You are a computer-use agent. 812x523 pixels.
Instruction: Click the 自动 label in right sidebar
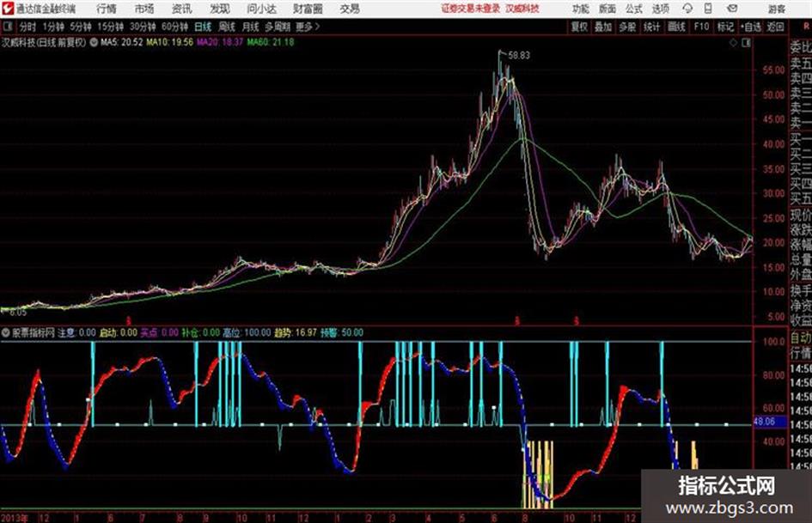(x=801, y=338)
